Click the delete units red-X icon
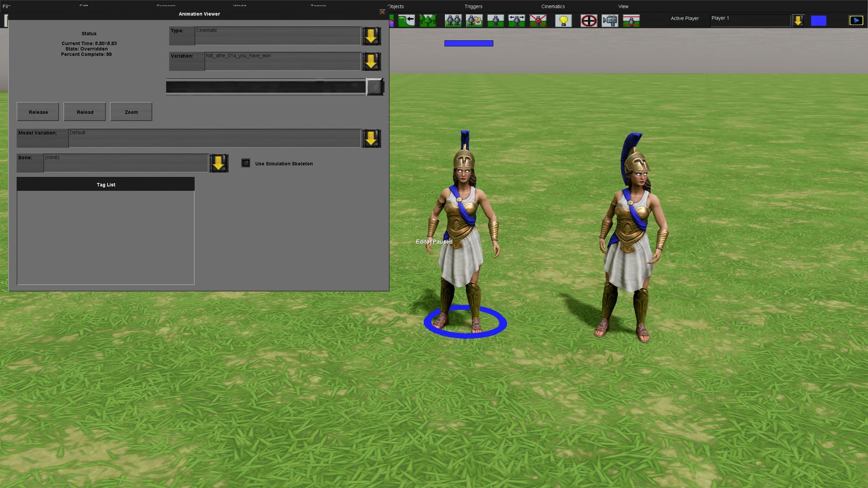The width and height of the screenshot is (868, 488). click(x=538, y=21)
